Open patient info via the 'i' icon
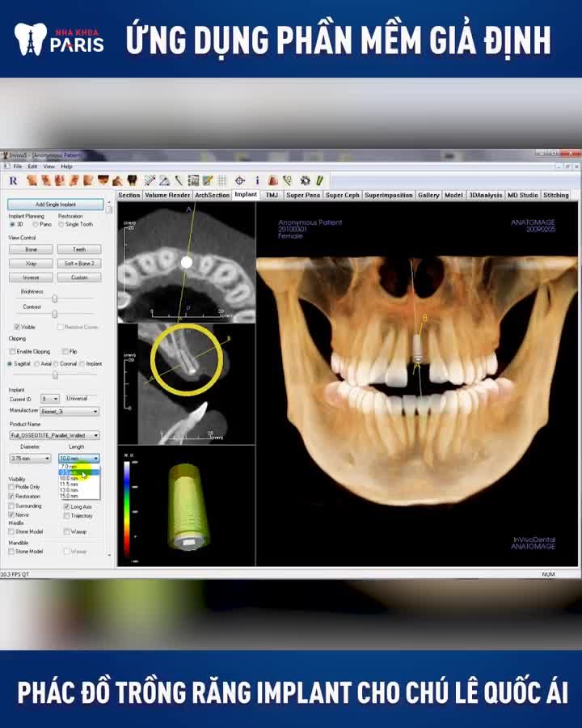Viewport: 582px width, 728px height. tap(257, 180)
